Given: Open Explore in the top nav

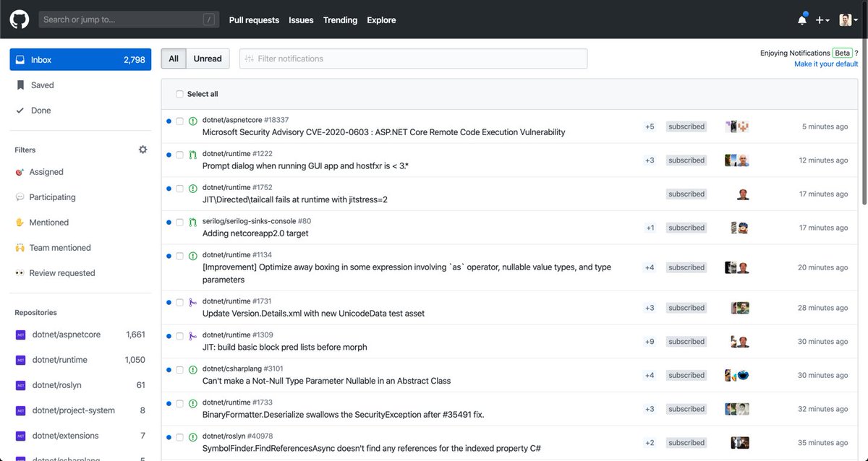Looking at the screenshot, I should (381, 20).
